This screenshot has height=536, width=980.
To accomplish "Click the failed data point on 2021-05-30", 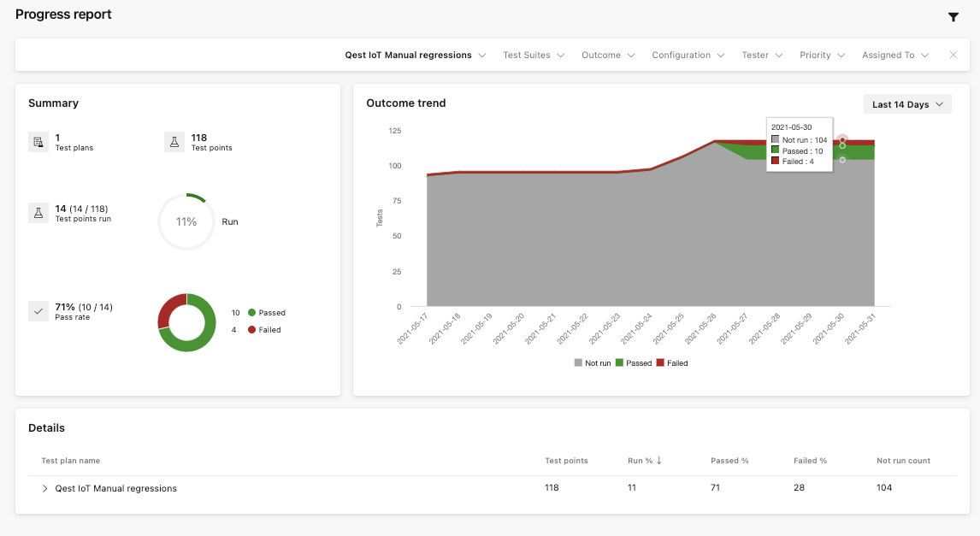I will pos(842,140).
